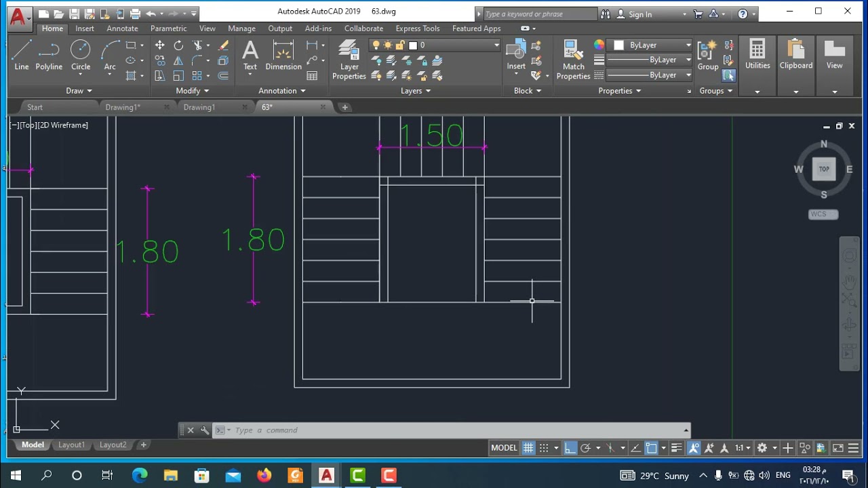
Task: Click the WCS label under ViewCube
Action: [x=823, y=214]
